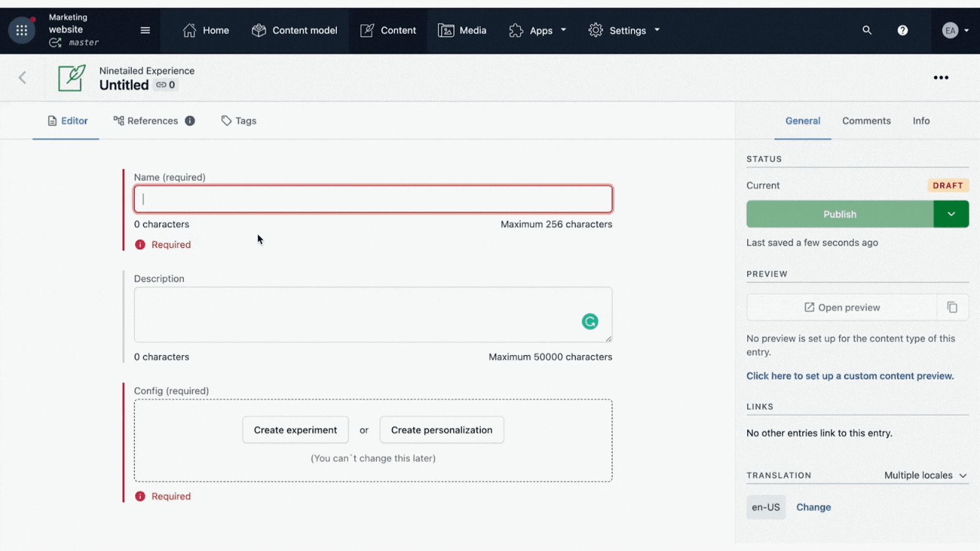Click the custom content preview link

[850, 376]
